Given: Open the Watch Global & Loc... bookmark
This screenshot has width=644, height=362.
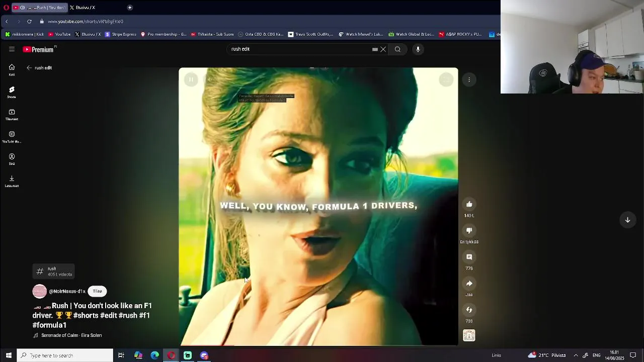Looking at the screenshot, I should pos(412,34).
